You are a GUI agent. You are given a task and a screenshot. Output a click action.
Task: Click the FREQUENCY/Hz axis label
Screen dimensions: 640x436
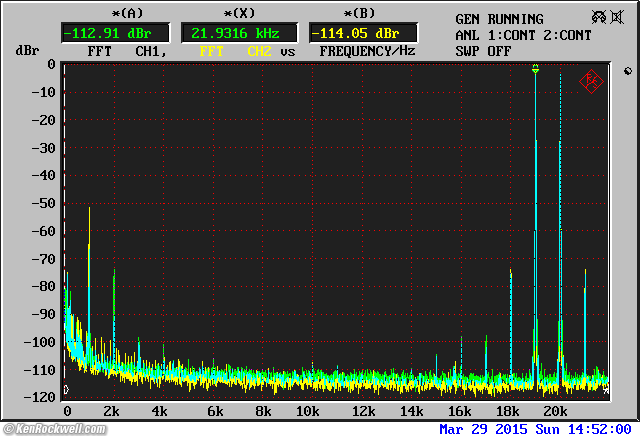(367, 51)
